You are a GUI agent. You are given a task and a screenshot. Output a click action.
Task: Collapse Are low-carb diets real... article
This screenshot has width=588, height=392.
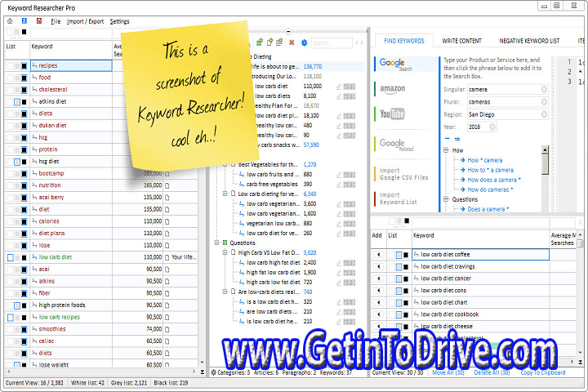pos(225,292)
